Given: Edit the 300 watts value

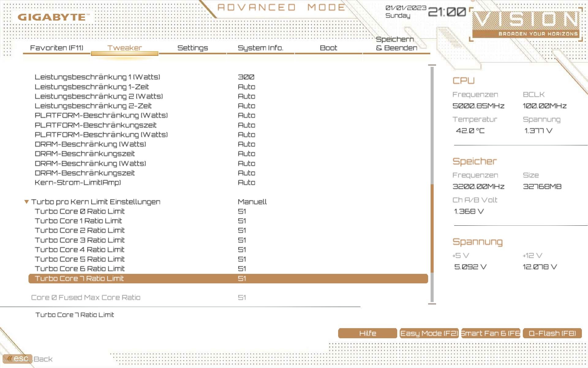Looking at the screenshot, I should [x=246, y=77].
